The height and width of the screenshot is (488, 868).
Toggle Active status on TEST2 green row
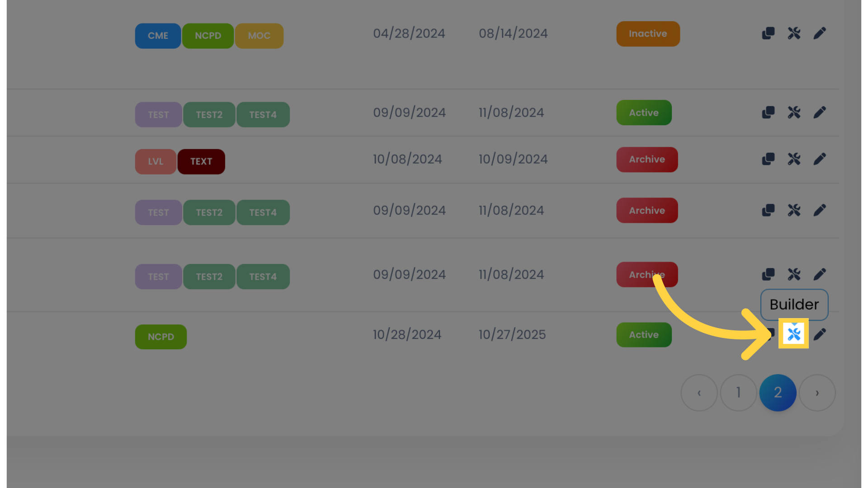click(644, 112)
